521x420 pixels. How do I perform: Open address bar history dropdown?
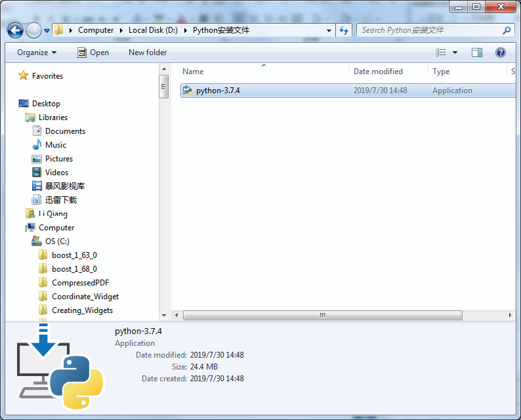point(329,31)
